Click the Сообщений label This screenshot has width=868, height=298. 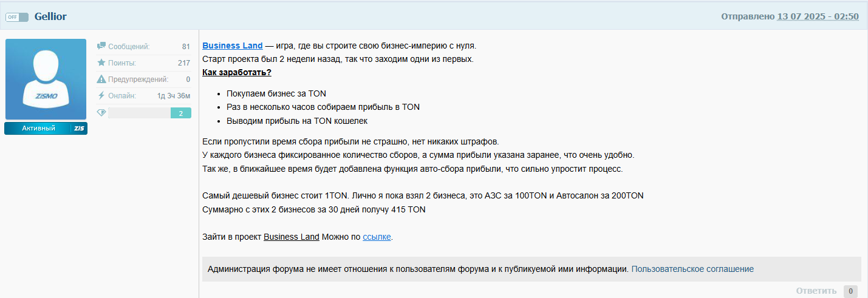[x=129, y=46]
